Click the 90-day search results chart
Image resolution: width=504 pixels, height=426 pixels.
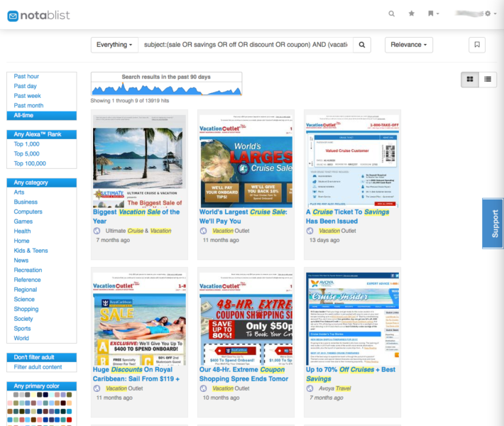pos(167,84)
